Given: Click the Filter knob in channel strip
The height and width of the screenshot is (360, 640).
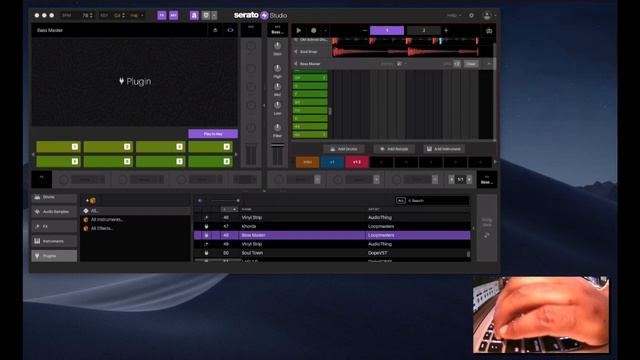Looking at the screenshot, I should 277,128.
